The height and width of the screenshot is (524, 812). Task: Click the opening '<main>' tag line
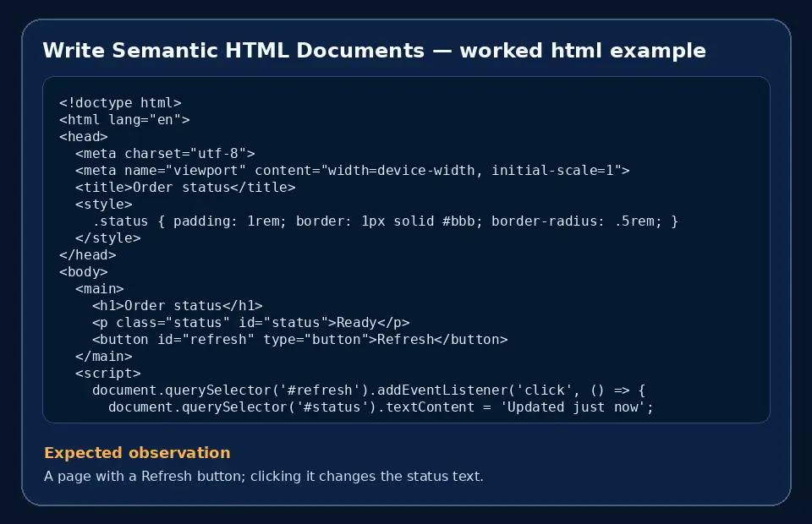(x=100, y=289)
